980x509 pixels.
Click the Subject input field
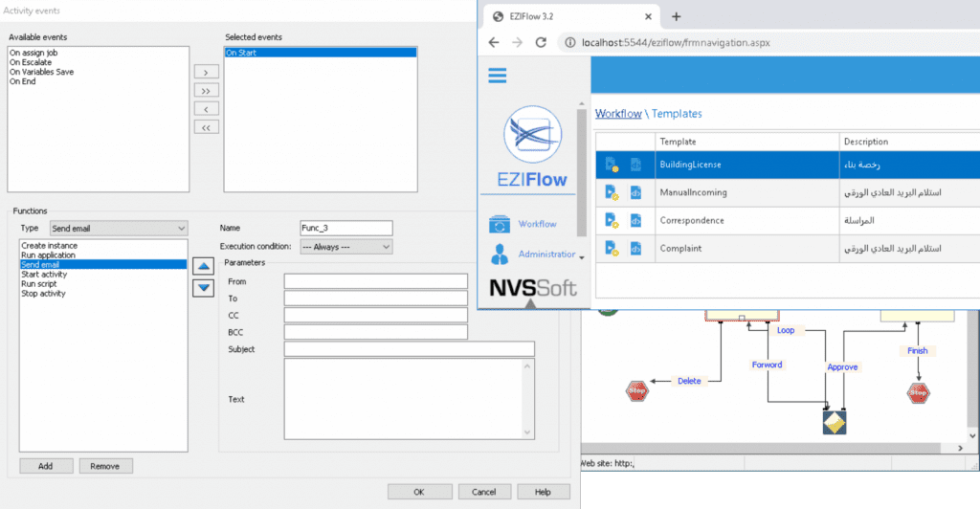[409, 349]
